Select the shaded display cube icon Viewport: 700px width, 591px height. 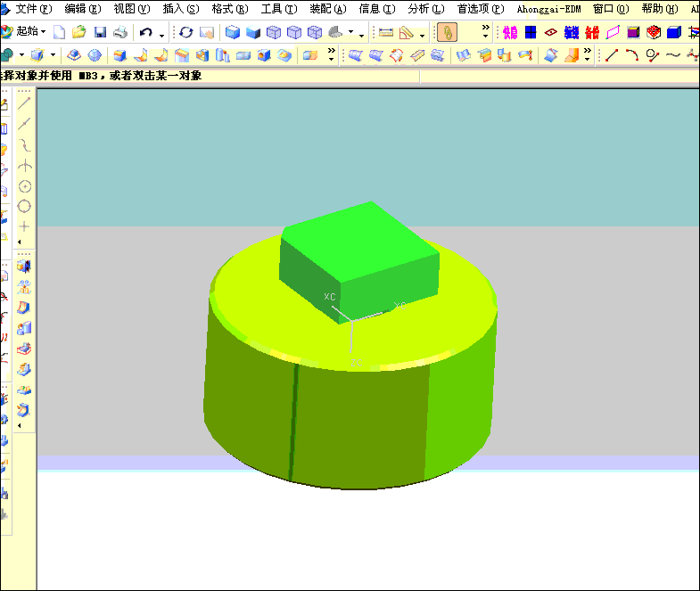point(253,32)
